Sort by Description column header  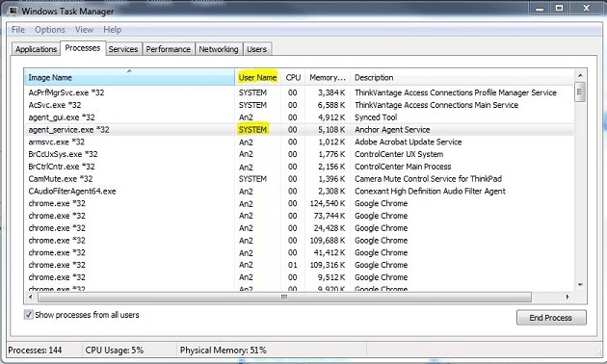click(x=462, y=77)
